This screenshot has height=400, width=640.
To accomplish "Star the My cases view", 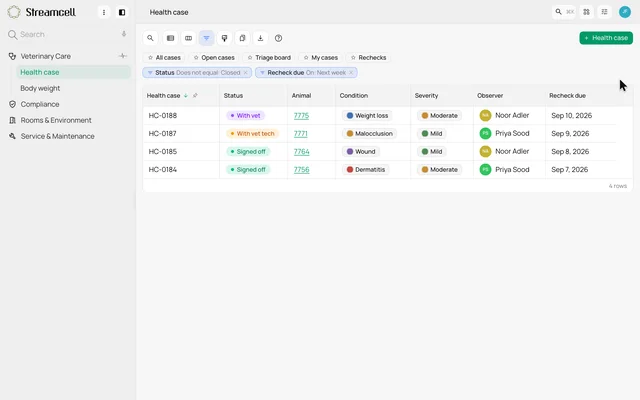I will pyautogui.click(x=306, y=58).
